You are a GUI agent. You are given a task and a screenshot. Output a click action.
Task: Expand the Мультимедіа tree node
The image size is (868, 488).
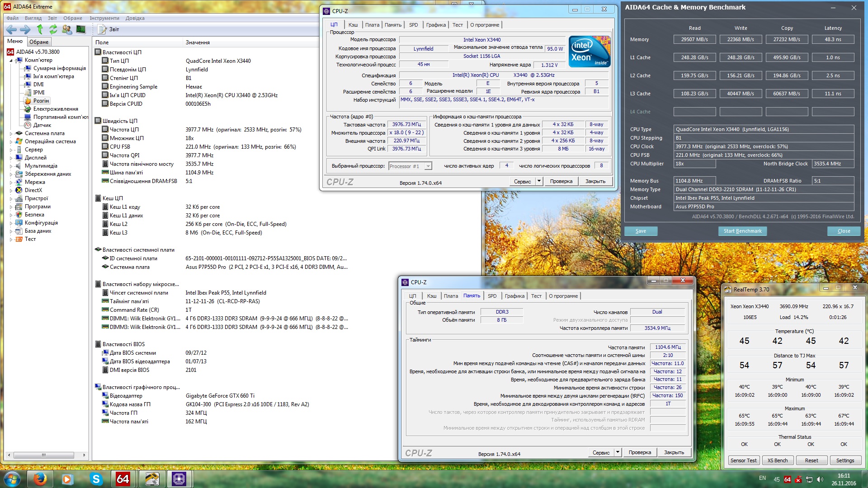[x=11, y=166]
